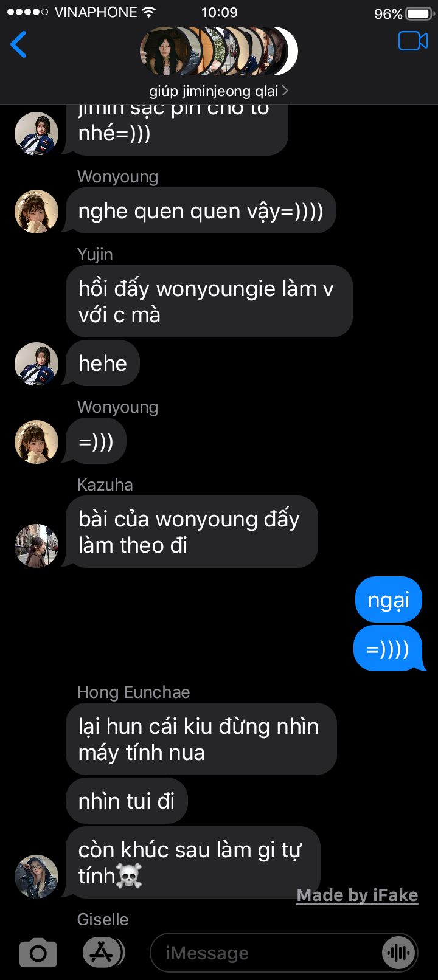
Task: Tap the battery indicator in status bar
Action: (419, 13)
